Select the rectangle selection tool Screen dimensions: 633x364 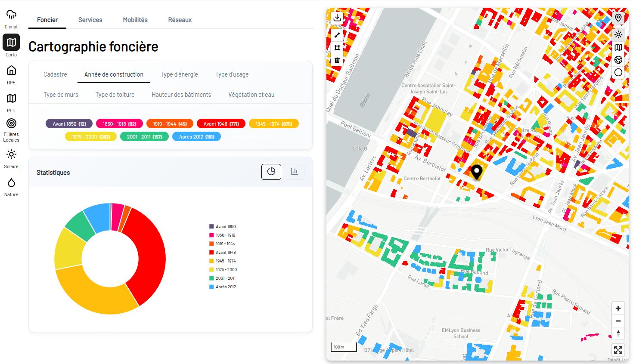337,47
